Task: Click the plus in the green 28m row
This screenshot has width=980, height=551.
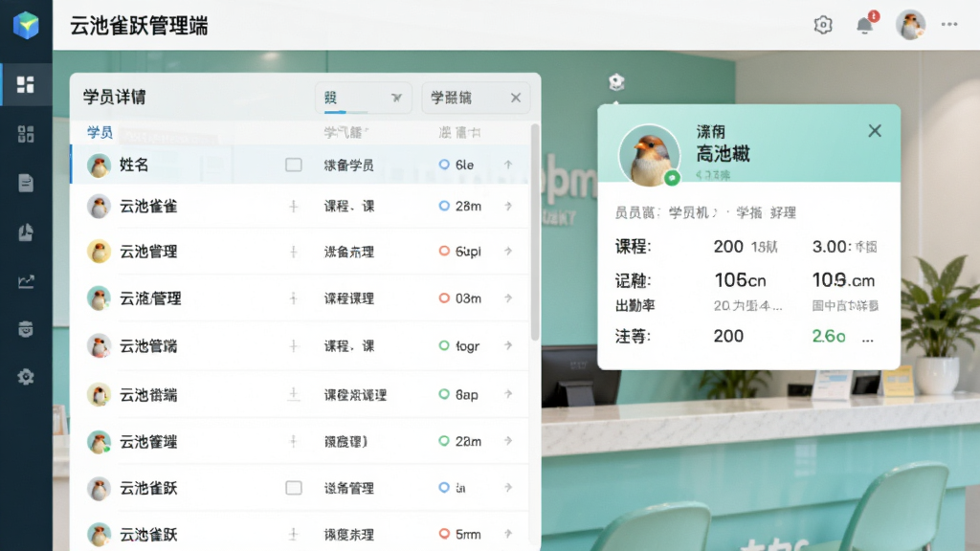Action: [294, 442]
